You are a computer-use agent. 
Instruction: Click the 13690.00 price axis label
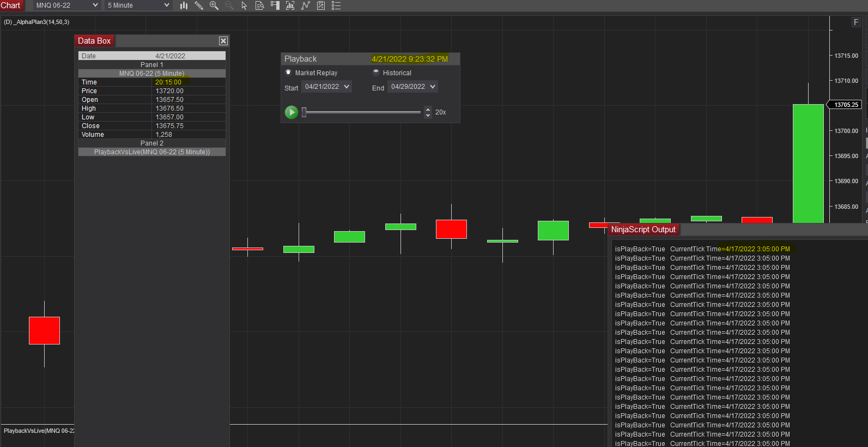[846, 181]
